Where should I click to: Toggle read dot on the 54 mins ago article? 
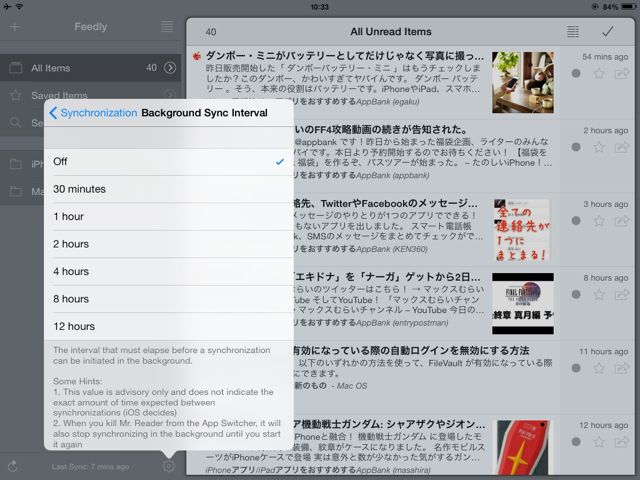(x=576, y=73)
